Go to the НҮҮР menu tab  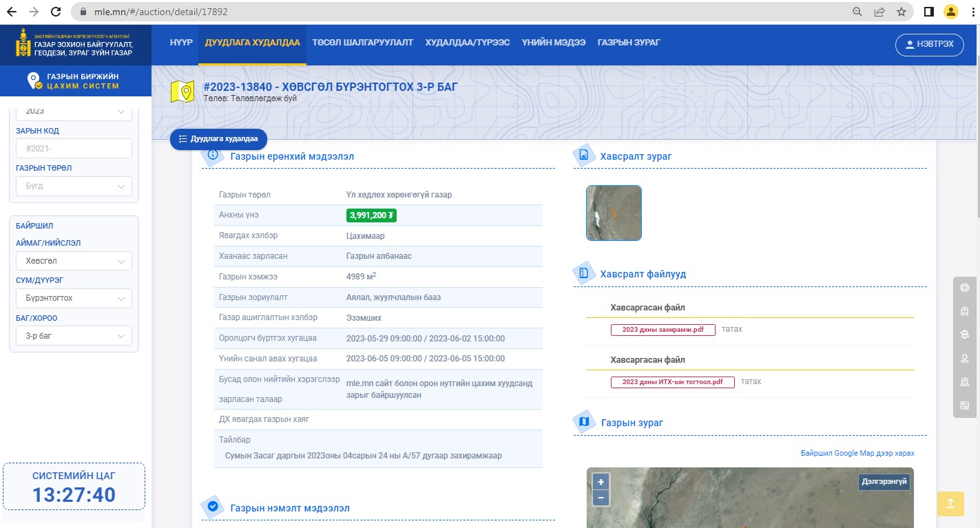click(x=180, y=43)
